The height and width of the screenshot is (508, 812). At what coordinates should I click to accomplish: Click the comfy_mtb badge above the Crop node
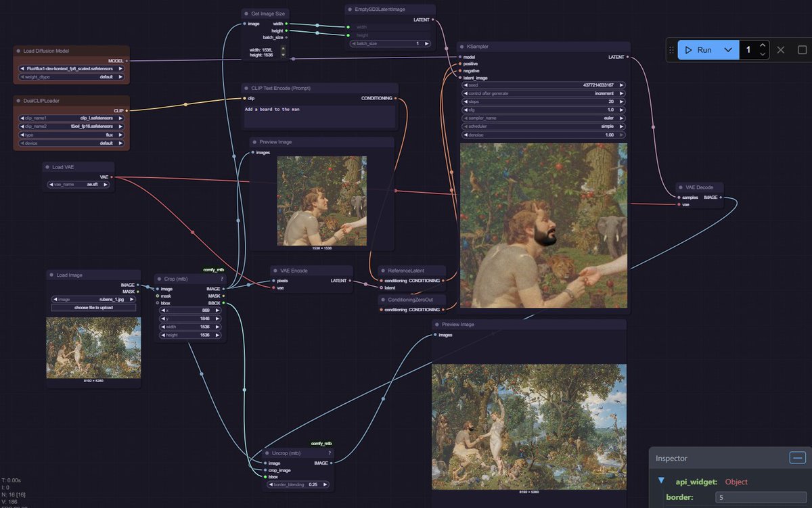point(214,269)
